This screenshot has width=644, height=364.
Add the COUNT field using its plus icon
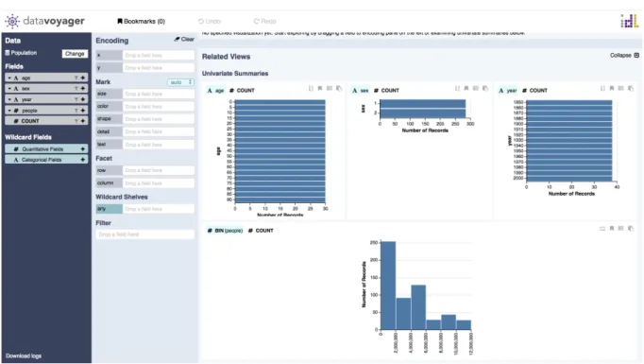point(83,121)
